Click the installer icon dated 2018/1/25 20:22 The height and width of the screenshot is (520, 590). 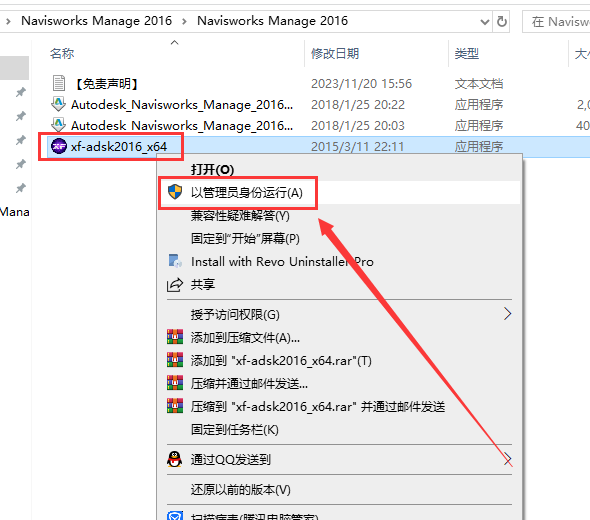click(58, 104)
